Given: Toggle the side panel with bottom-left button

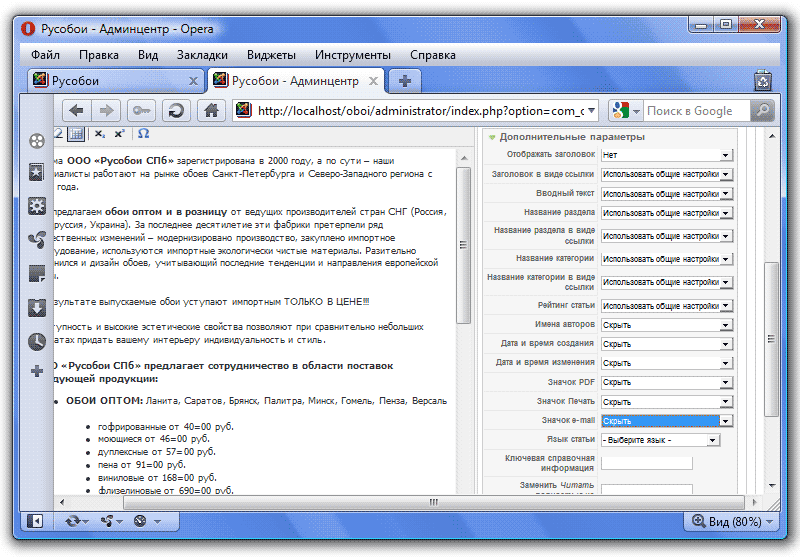Looking at the screenshot, I should click(x=35, y=521).
